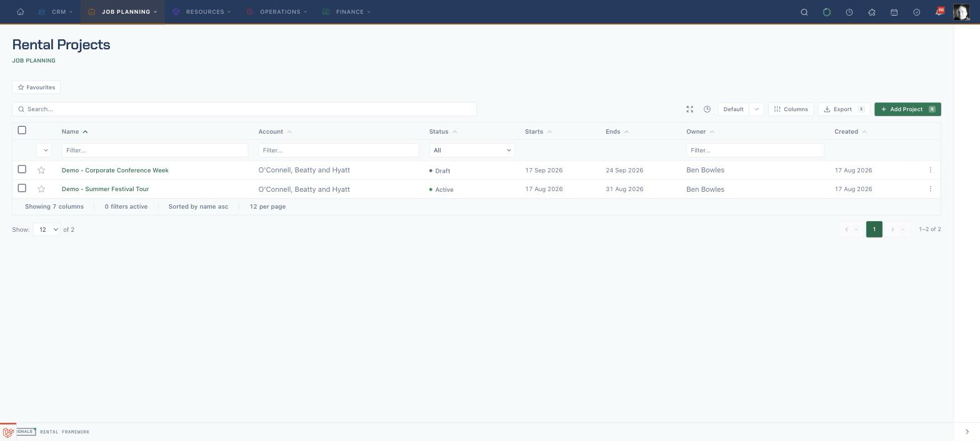This screenshot has width=980, height=441.
Task: Star the Demo - Summer Festival Tour project
Action: 41,189
